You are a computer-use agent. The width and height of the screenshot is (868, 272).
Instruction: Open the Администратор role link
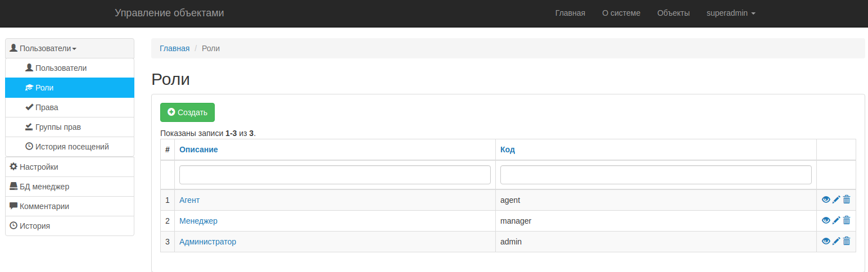207,242
